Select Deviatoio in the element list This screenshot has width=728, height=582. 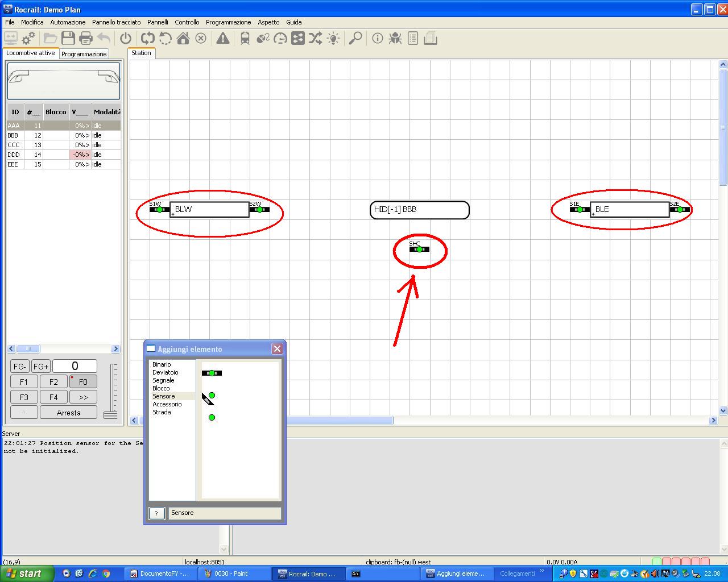pyautogui.click(x=166, y=372)
